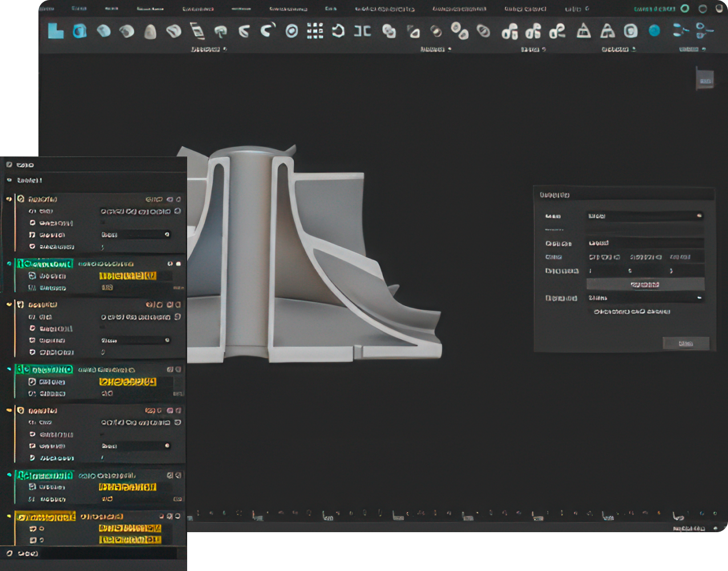Screen dimensions: 728x571
Task: Select the blue box icon in the toolbar
Action: (x=79, y=31)
